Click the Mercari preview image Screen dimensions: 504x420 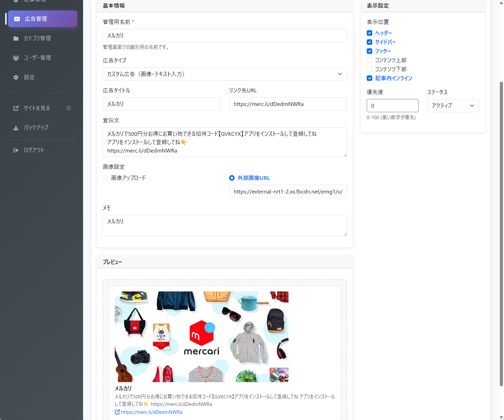[202, 337]
